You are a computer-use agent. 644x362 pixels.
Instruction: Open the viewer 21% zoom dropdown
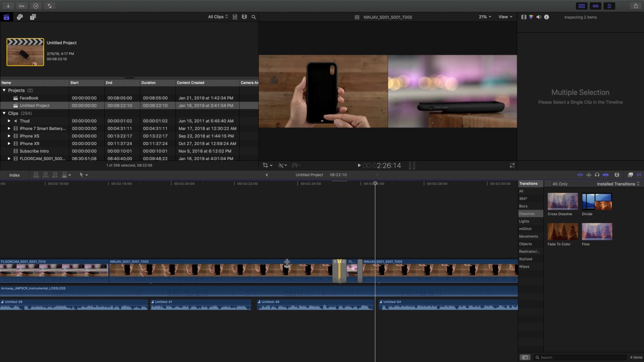point(485,17)
